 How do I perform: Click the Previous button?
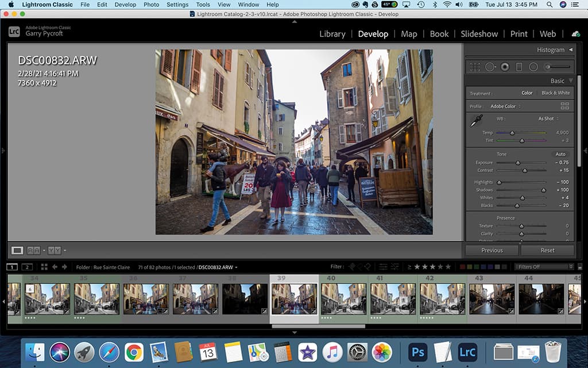click(x=492, y=250)
